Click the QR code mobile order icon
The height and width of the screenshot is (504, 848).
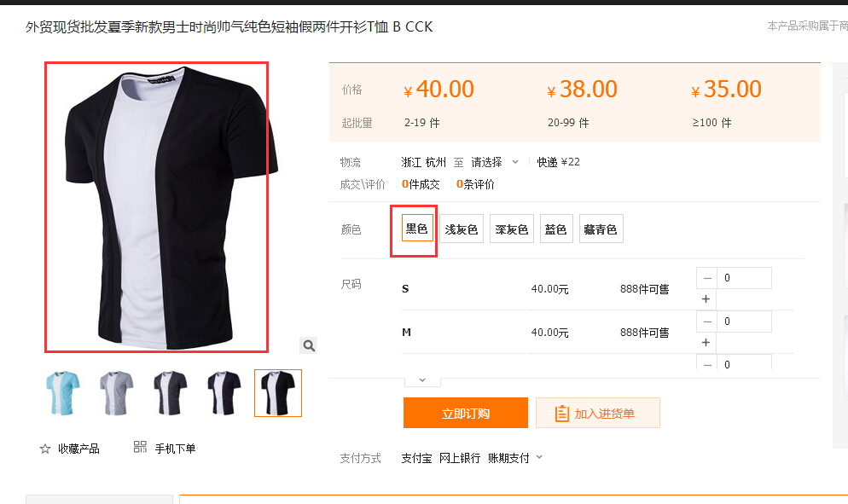click(x=140, y=447)
